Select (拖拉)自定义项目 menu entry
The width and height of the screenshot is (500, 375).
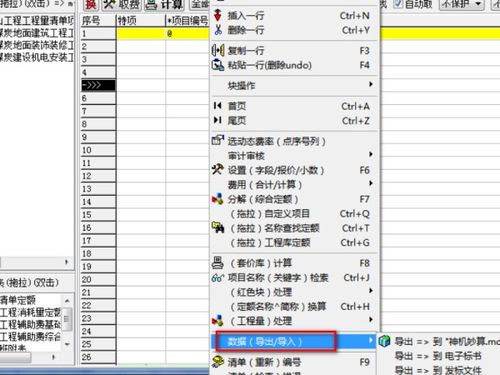(293, 213)
